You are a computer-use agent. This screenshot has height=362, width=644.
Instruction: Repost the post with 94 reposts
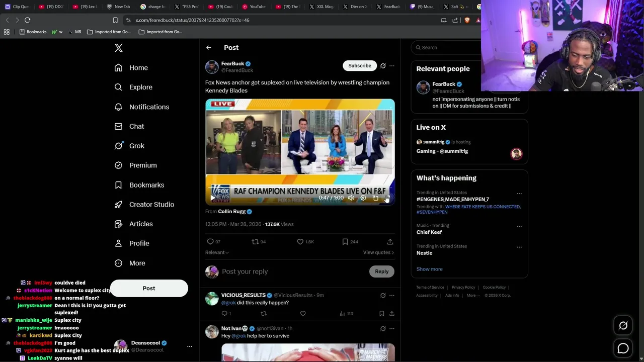(x=259, y=242)
